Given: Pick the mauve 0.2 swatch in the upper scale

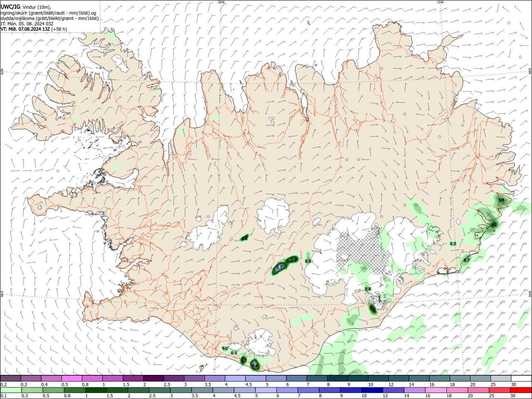Looking at the screenshot, I should [x=10, y=379].
